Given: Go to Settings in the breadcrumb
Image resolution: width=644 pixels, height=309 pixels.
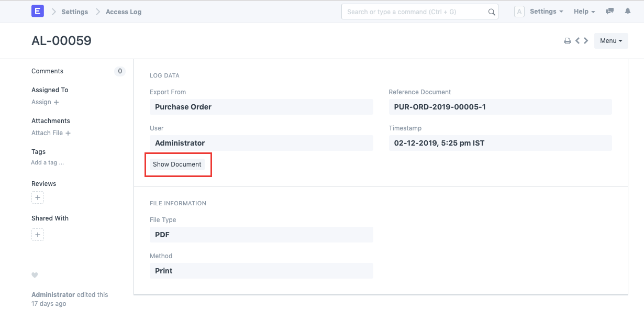Looking at the screenshot, I should pos(74,11).
